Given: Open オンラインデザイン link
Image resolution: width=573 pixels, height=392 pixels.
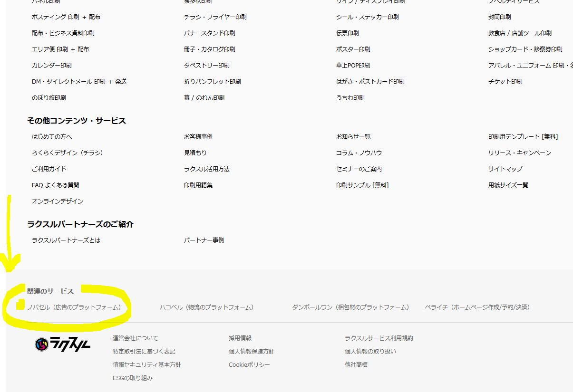Looking at the screenshot, I should coord(58,201).
